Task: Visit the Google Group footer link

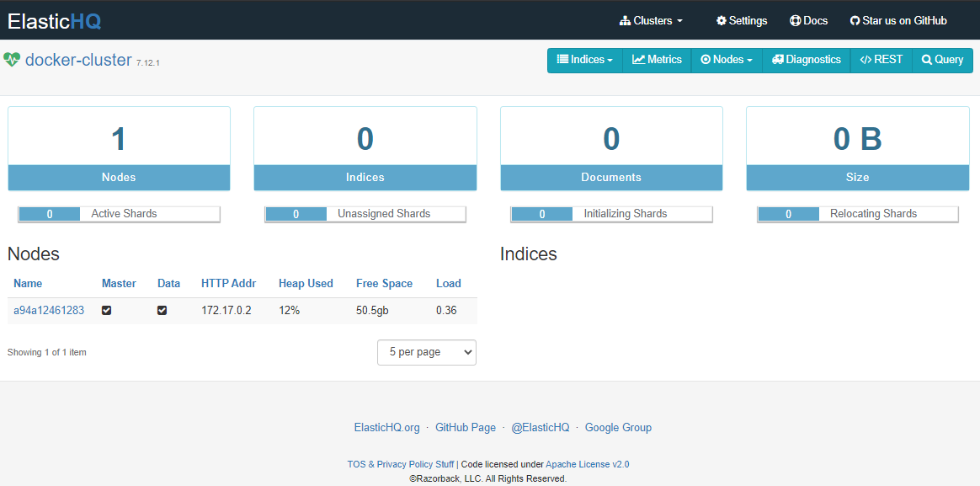Action: click(x=618, y=427)
